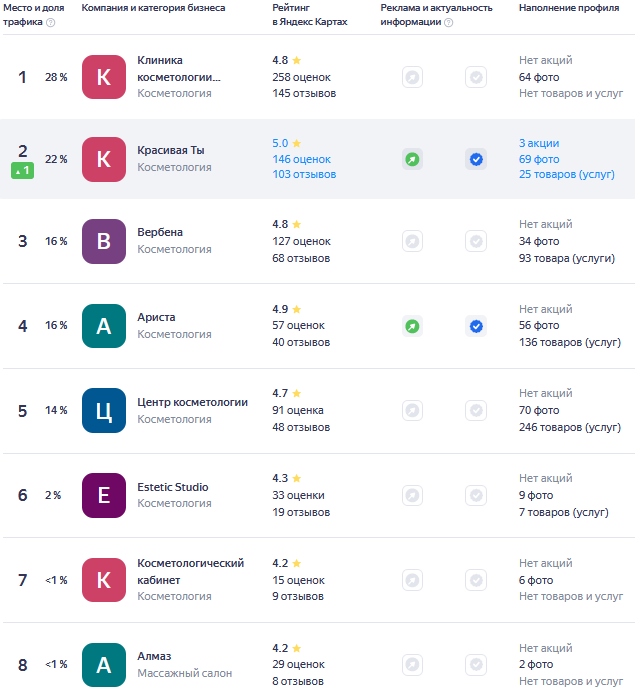Click the verified checkmark icon for Косметологический кабинет
The image size is (635, 700).
(476, 580)
